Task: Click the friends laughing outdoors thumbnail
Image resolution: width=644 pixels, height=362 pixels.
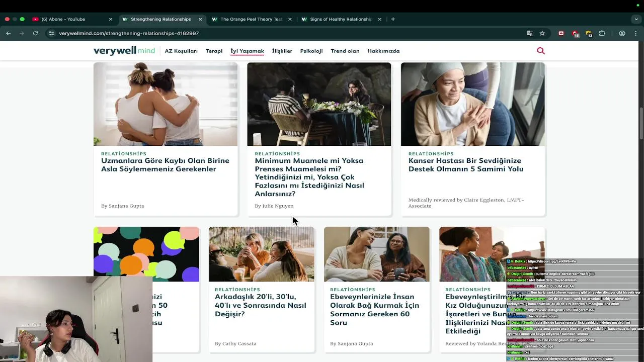Action: pos(262,254)
